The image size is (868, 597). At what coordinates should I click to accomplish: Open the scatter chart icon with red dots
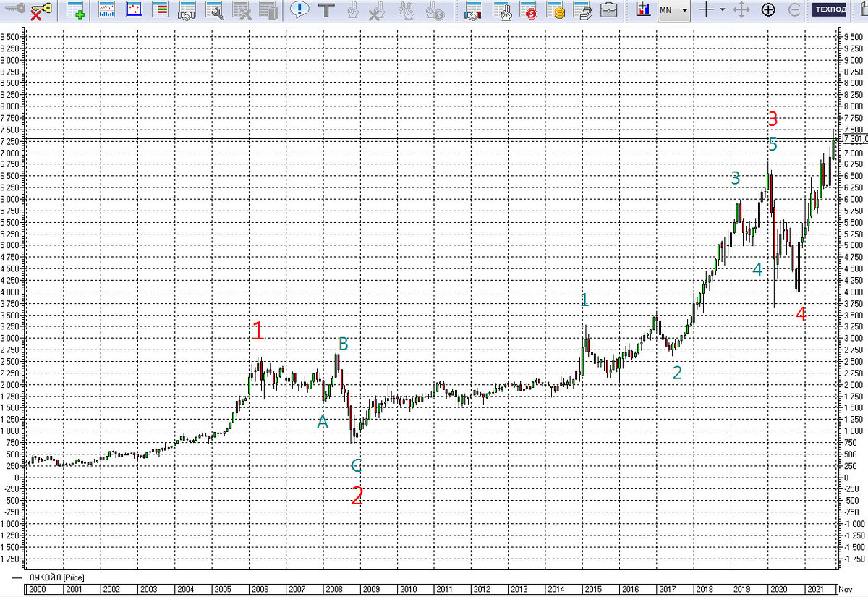pyautogui.click(x=133, y=10)
